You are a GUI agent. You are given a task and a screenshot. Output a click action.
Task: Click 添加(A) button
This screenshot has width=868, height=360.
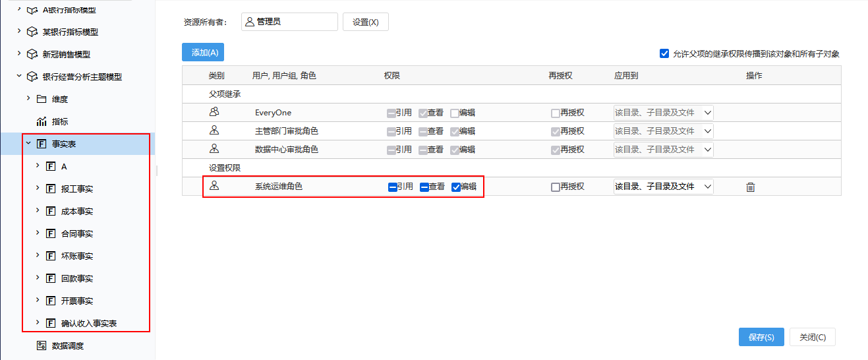point(203,52)
